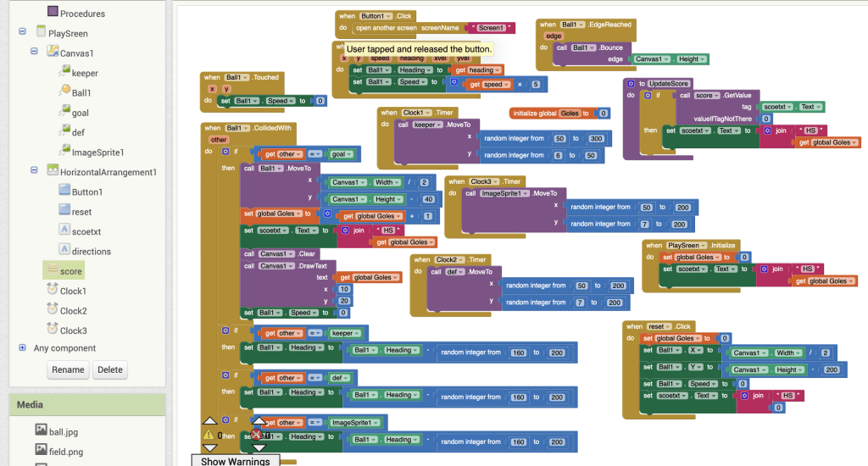Screen dimensions: 868x466
Task: Click the yellow warning triangle icon
Action: pos(209,435)
